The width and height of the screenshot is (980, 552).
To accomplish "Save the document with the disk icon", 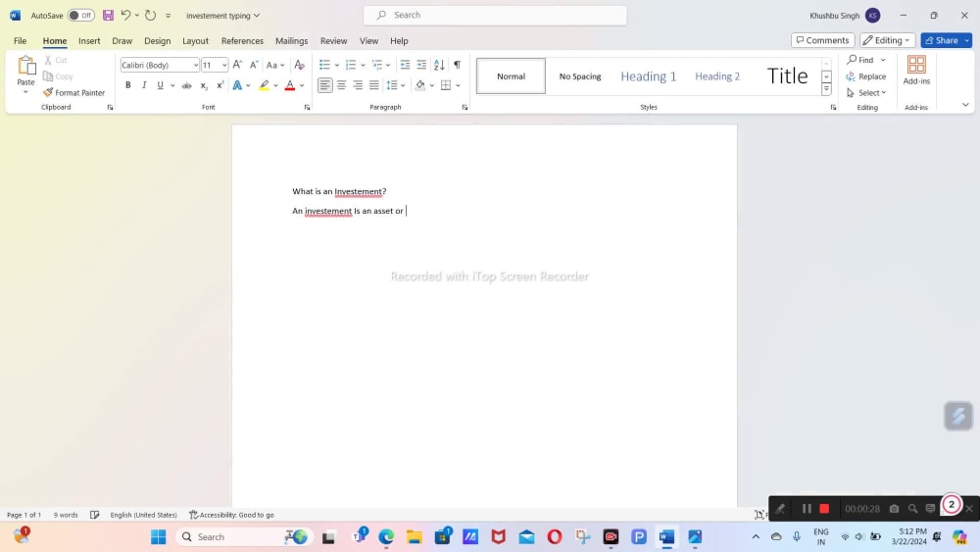I will point(108,15).
